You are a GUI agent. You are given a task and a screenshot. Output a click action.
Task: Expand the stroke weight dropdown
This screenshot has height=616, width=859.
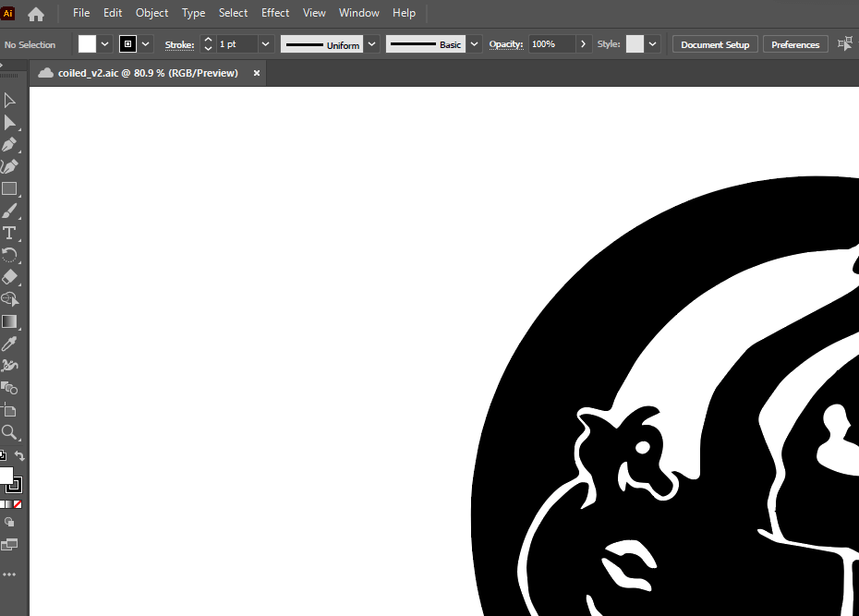pos(266,44)
